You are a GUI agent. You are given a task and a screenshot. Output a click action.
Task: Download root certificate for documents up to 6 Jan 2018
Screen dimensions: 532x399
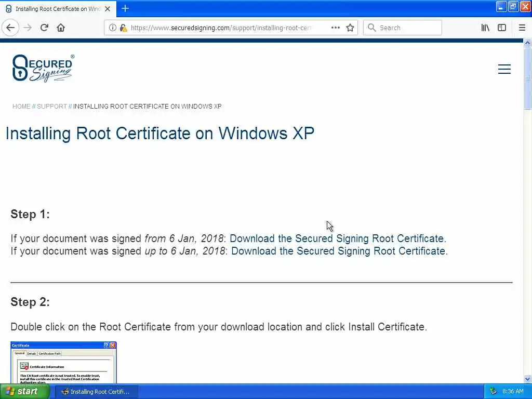coord(339,251)
